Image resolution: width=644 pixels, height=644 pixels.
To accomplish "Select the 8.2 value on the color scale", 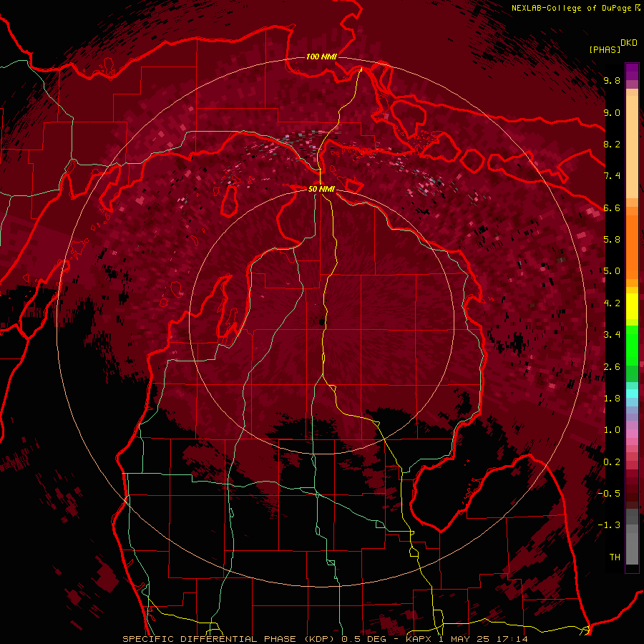I will 612,144.
